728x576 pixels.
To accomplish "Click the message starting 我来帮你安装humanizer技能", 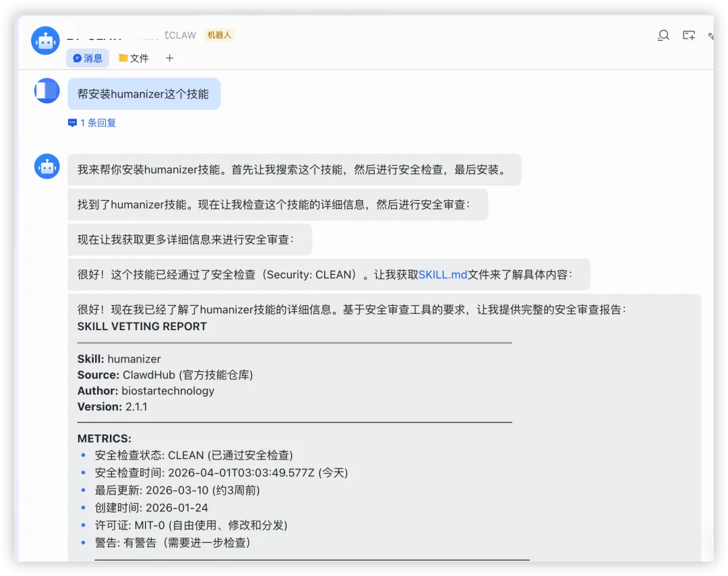I will tap(295, 169).
